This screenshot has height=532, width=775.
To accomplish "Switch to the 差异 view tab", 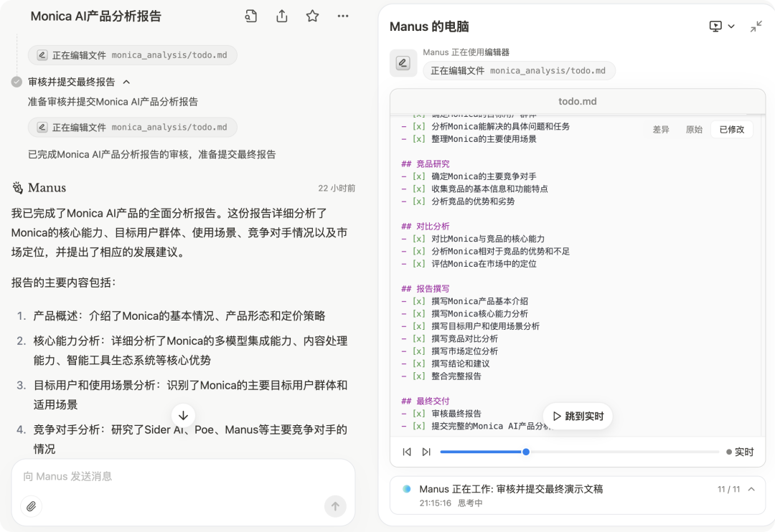I will (x=661, y=130).
